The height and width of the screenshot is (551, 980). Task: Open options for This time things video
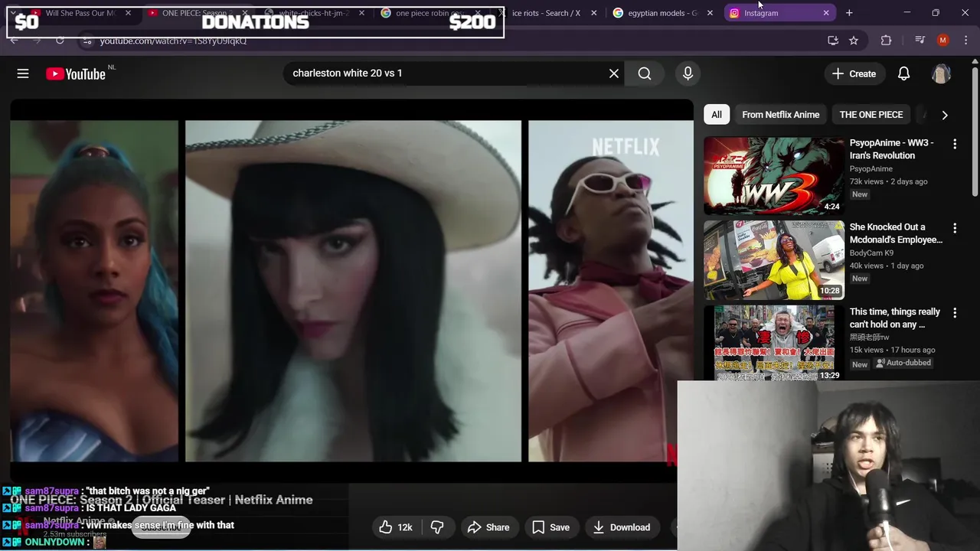point(955,313)
